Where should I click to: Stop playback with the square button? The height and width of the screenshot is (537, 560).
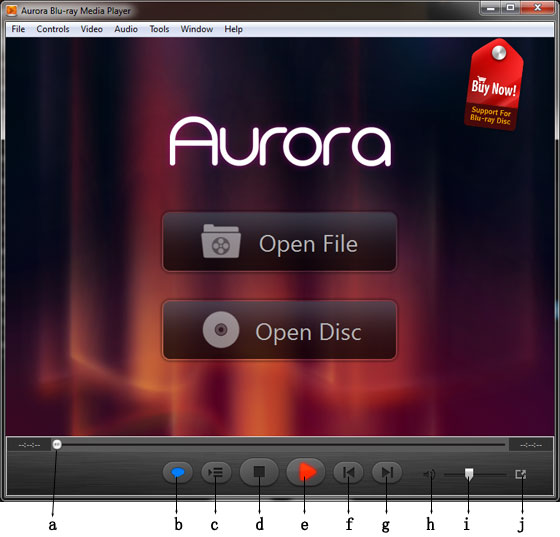(x=259, y=472)
